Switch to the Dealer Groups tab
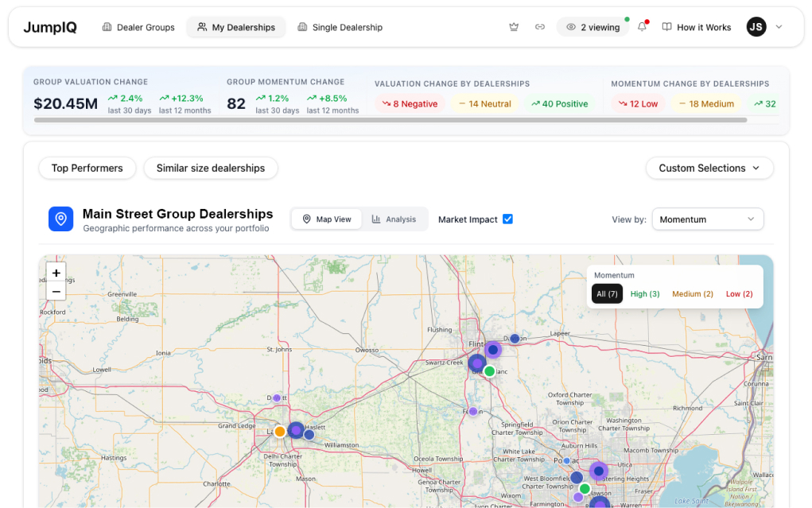The height and width of the screenshot is (508, 812). pos(138,27)
